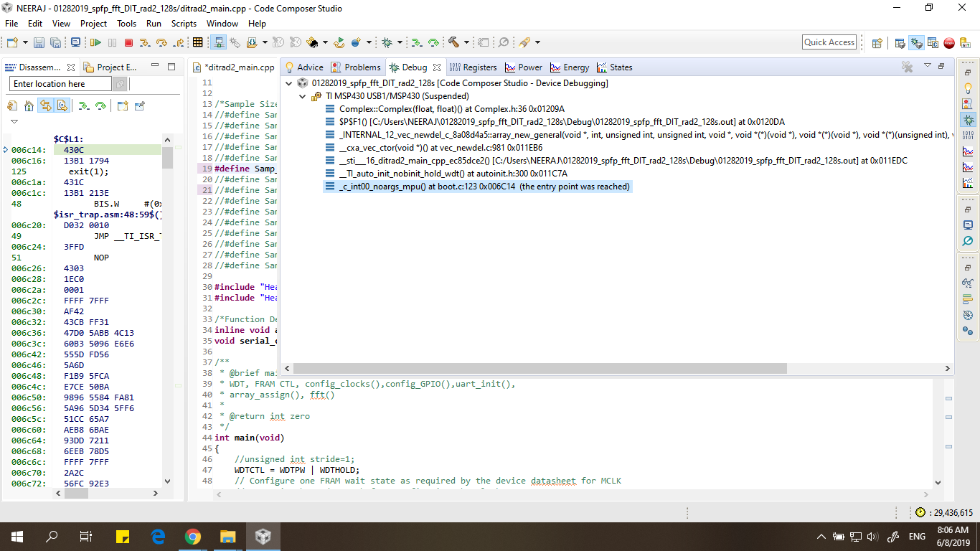This screenshot has width=980, height=551.
Task: Click the Disassembly vertical scrollbar
Action: tap(168, 158)
